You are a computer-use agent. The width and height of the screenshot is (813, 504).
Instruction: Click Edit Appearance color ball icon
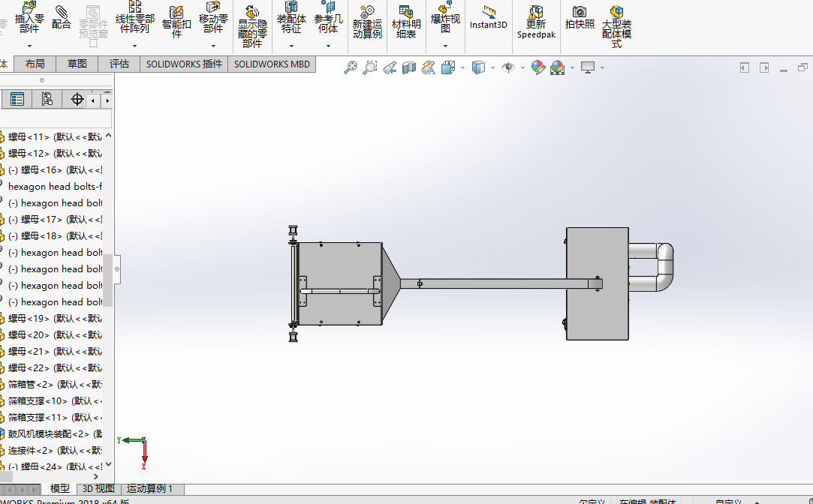(538, 67)
